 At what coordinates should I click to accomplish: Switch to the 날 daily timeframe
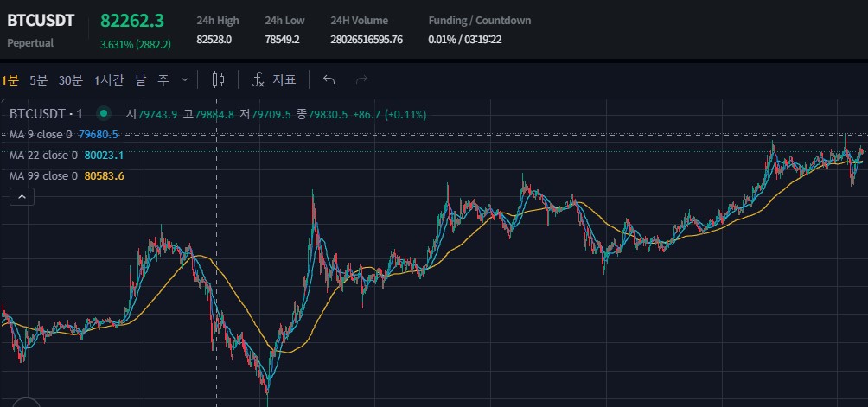(141, 80)
